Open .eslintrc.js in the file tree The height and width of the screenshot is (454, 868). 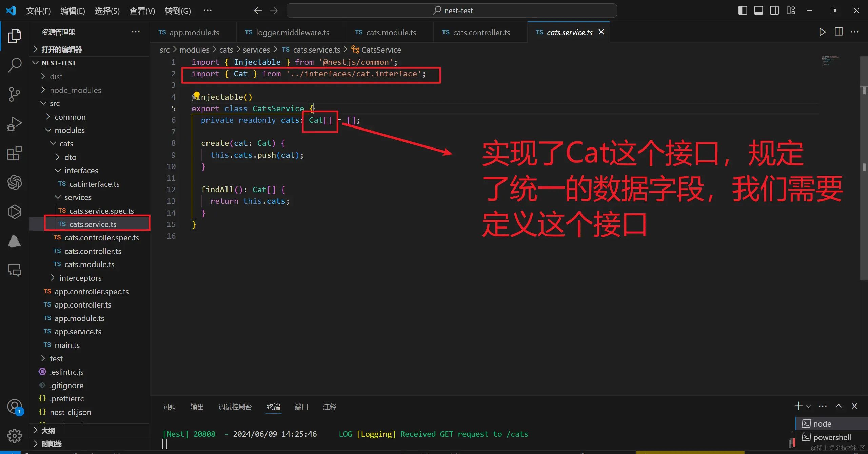point(90,372)
